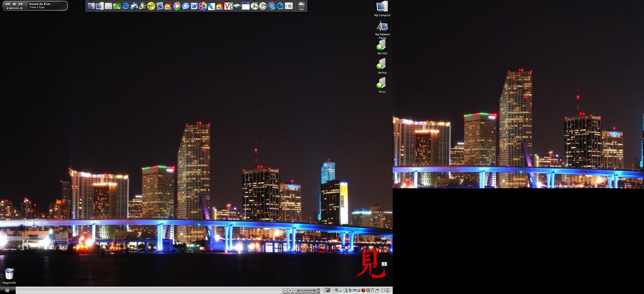Open the OS HDD drive shortcut

point(382,45)
